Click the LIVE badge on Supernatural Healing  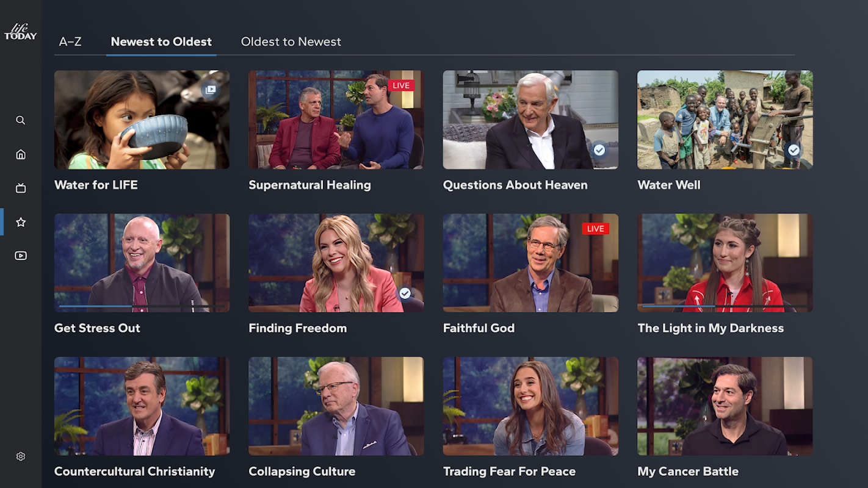pyautogui.click(x=401, y=85)
